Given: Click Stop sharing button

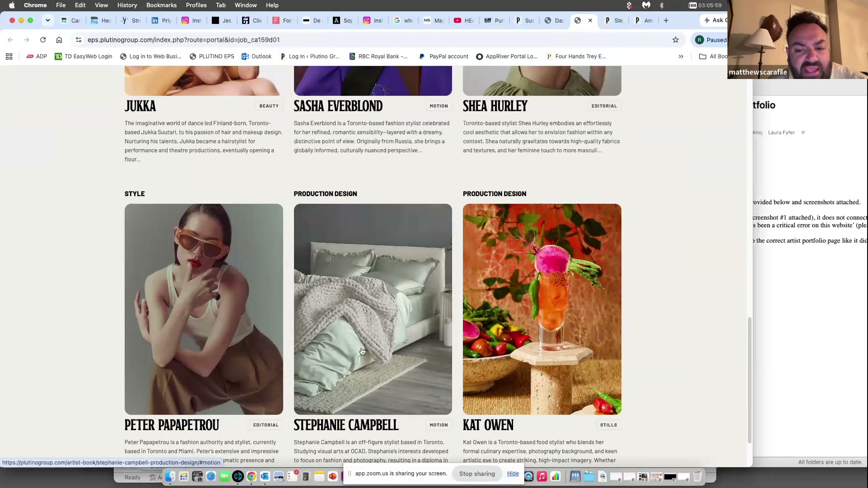Looking at the screenshot, I should 477,474.
